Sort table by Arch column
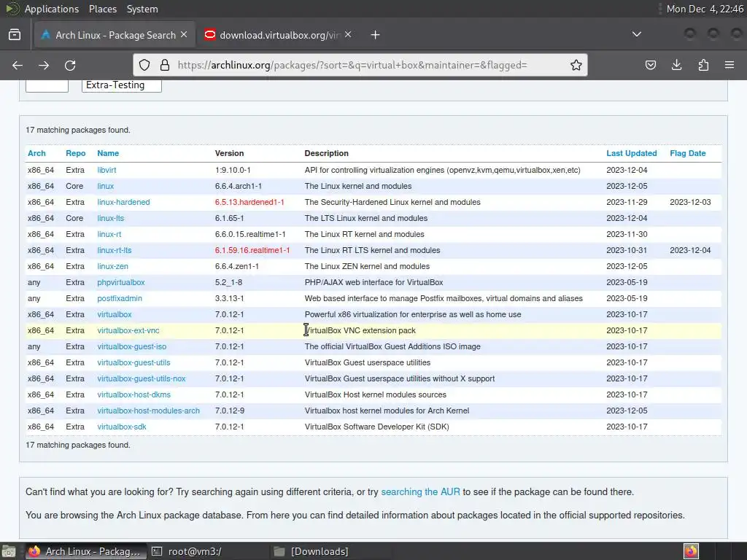 [36, 153]
